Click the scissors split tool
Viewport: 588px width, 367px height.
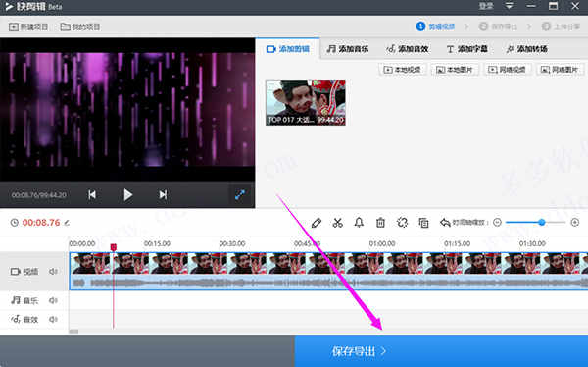pos(337,223)
